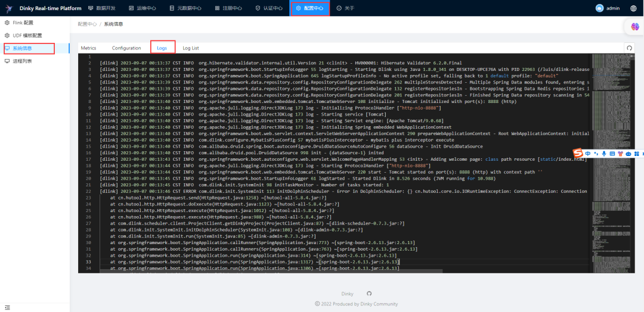Refresh the logs with the reload icon
644x312 pixels.
629,48
